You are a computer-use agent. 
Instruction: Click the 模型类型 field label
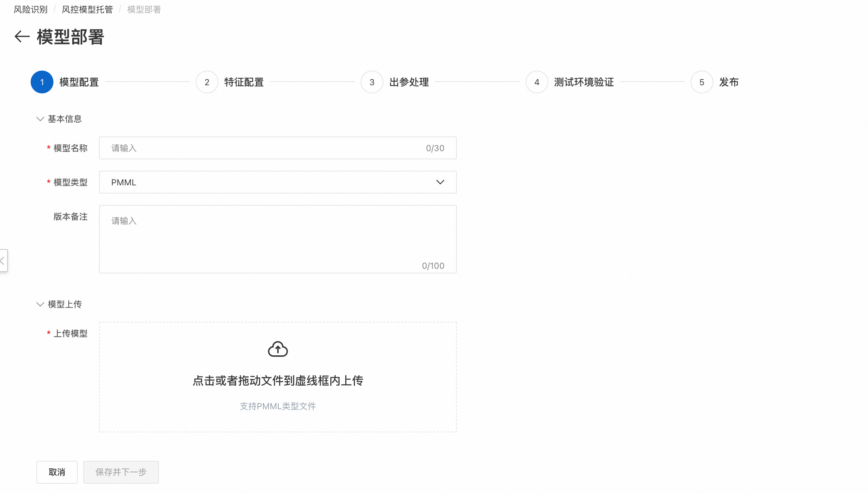click(x=71, y=182)
